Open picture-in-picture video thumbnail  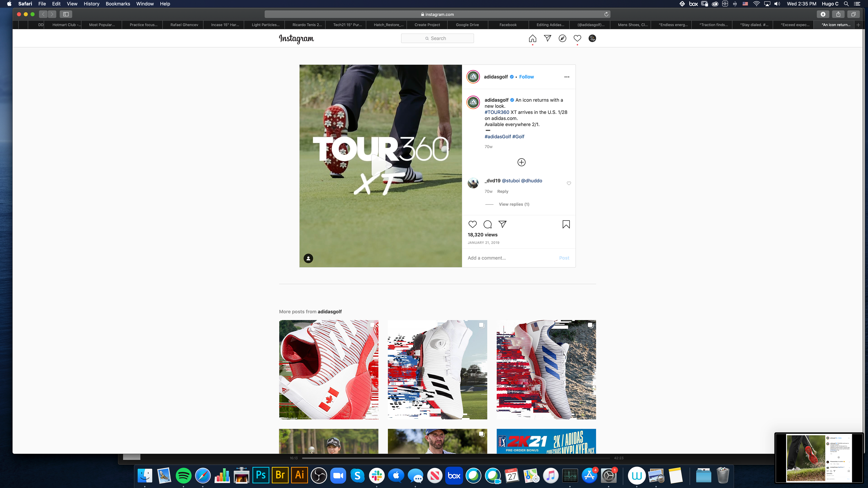pos(819,458)
